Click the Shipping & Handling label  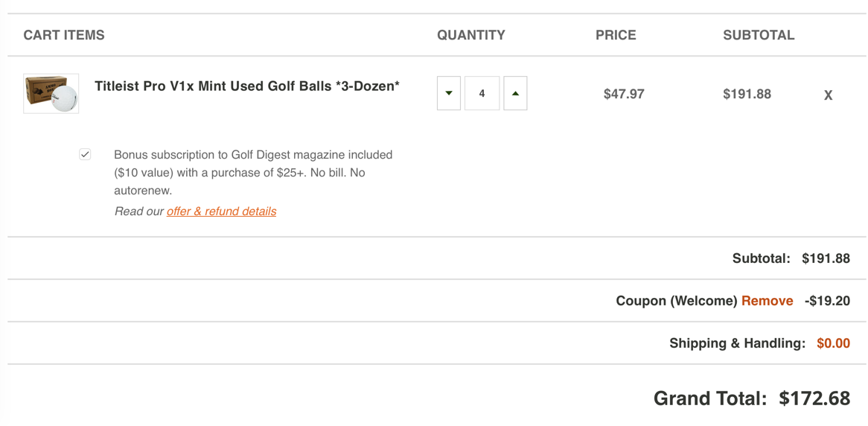tap(737, 343)
